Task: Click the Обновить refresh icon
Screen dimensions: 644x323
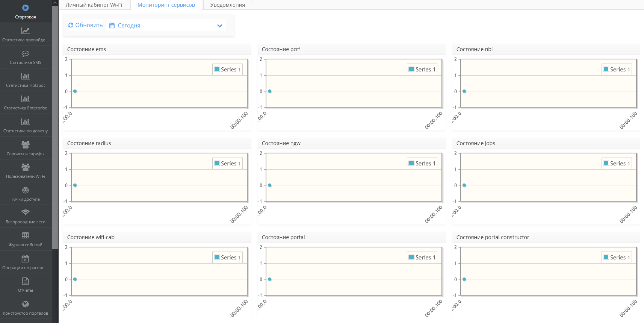Action: [71, 25]
